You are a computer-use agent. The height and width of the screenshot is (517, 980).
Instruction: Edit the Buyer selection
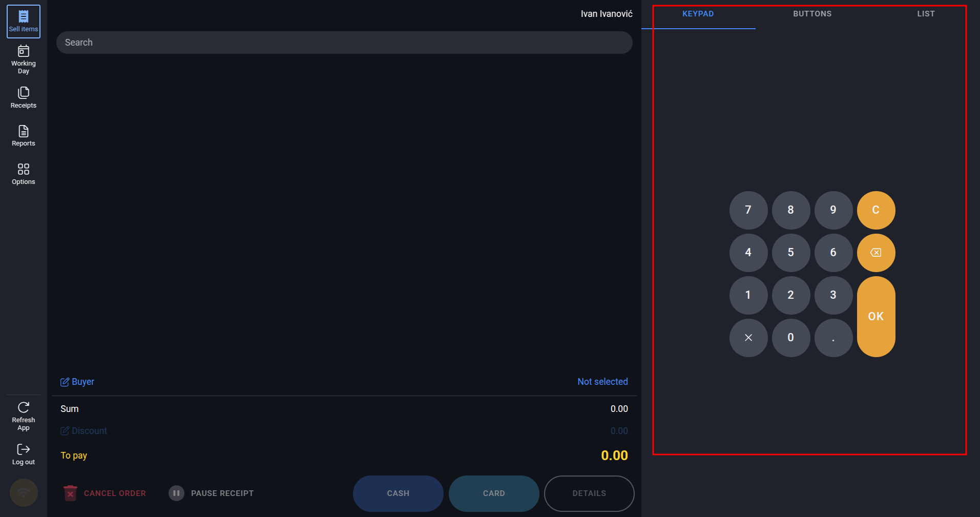coord(77,382)
